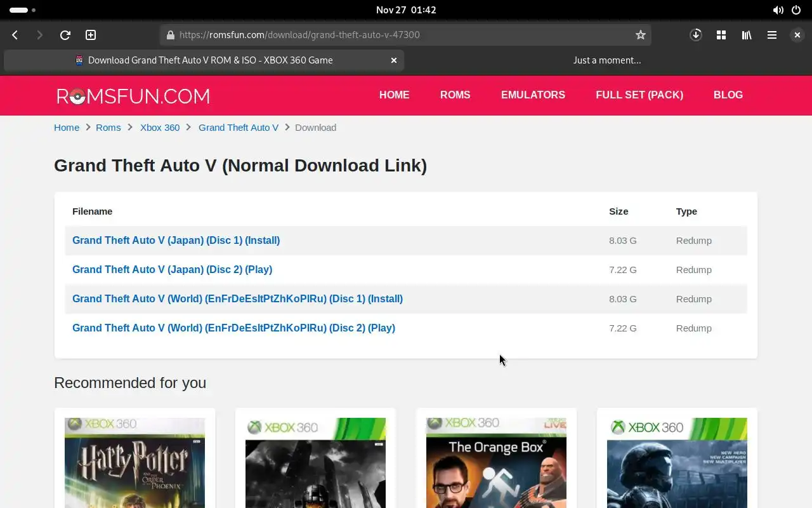Click Redump in the World Disc 2 row
This screenshot has width=812, height=508.
694,328
